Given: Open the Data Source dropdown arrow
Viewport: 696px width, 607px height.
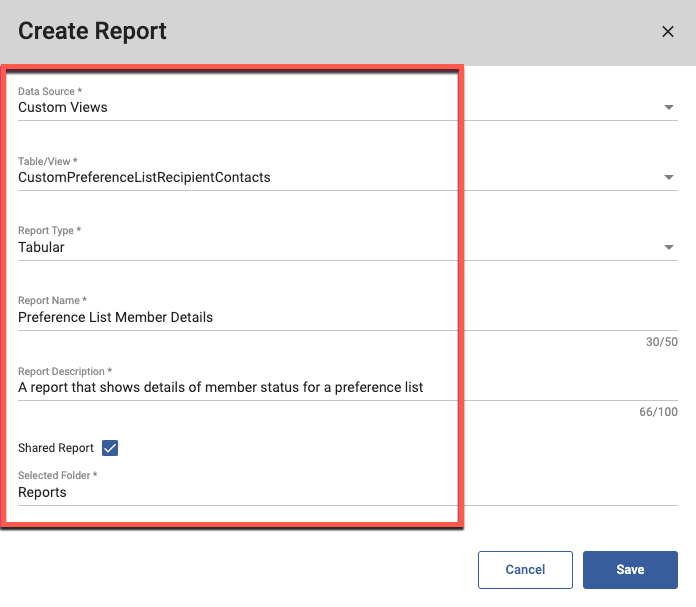Looking at the screenshot, I should coord(668,107).
